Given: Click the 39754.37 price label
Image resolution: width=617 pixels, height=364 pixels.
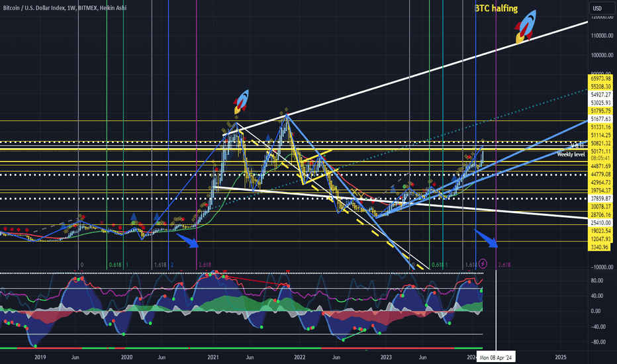Looking at the screenshot, I should point(601,191).
